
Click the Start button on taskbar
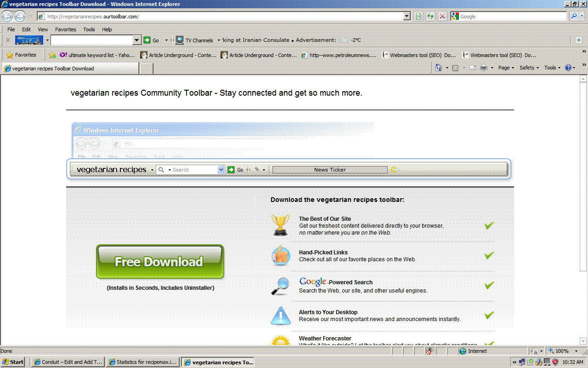tap(14, 362)
